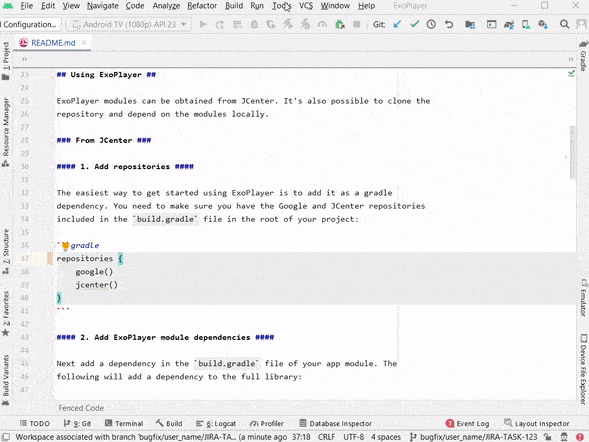The width and height of the screenshot is (589, 442).
Task: Click Git Update Project blue arrow
Action: (397, 24)
